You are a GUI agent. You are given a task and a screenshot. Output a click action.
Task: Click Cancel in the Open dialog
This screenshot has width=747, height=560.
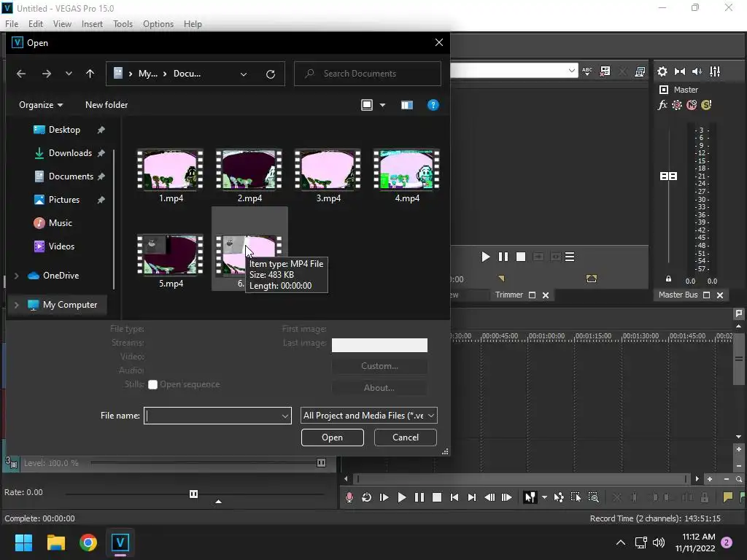[406, 437]
